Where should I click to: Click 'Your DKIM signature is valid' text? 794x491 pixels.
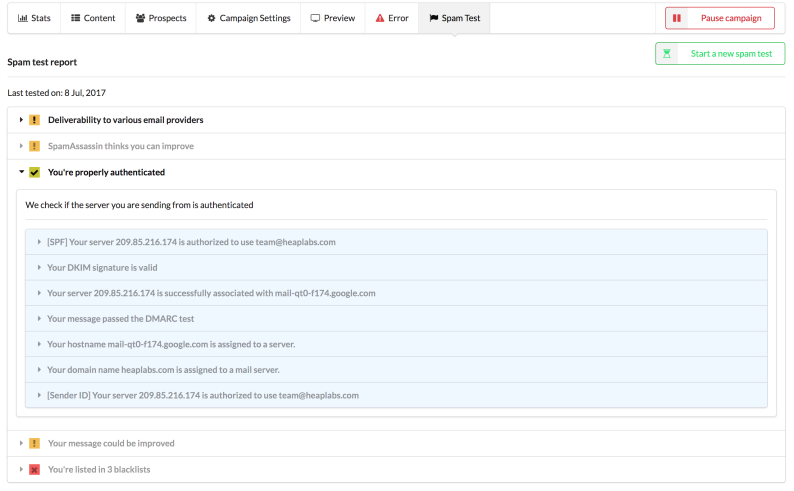tap(102, 268)
